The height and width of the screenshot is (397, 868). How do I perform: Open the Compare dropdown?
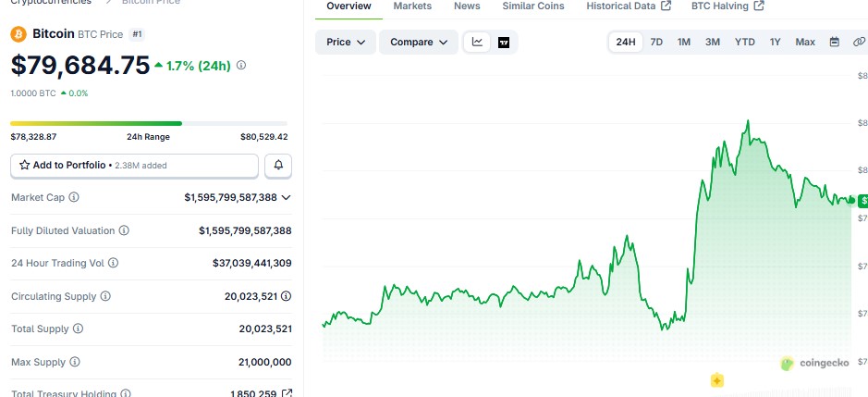click(x=419, y=43)
